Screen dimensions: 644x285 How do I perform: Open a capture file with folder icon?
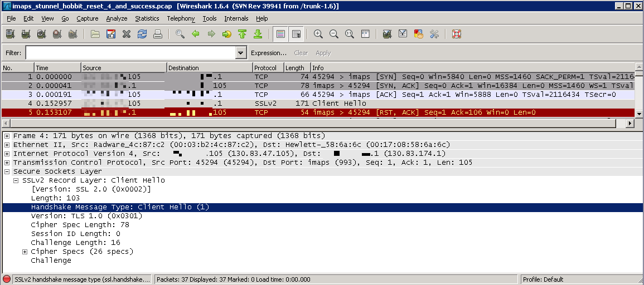pos(95,34)
